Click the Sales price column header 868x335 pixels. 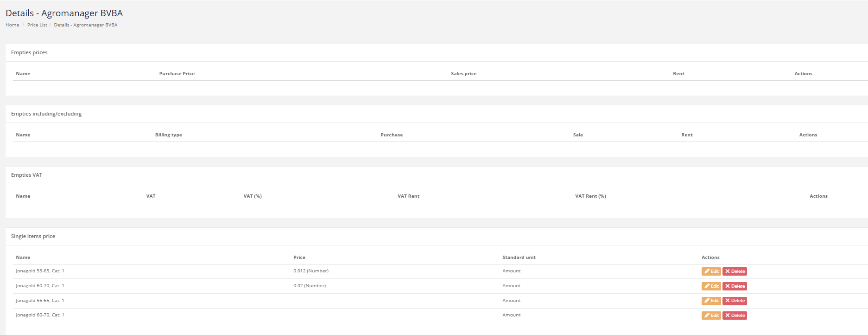coord(463,74)
